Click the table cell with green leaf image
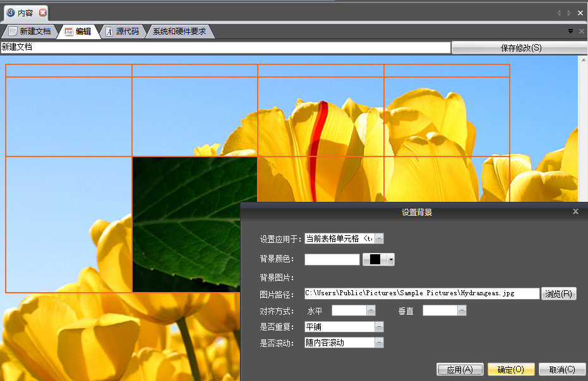588x381 pixels. [195, 224]
